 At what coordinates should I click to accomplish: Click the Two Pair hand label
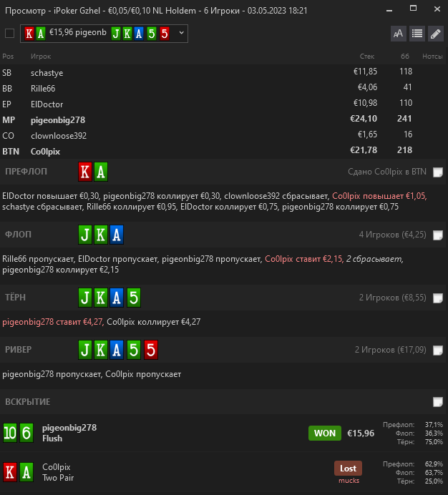tap(58, 478)
